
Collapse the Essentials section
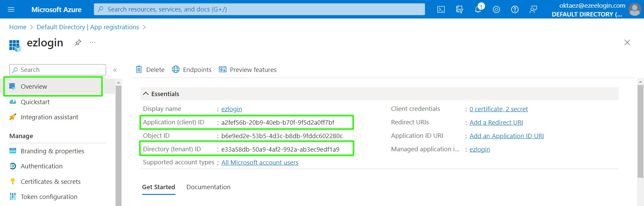[x=146, y=94]
